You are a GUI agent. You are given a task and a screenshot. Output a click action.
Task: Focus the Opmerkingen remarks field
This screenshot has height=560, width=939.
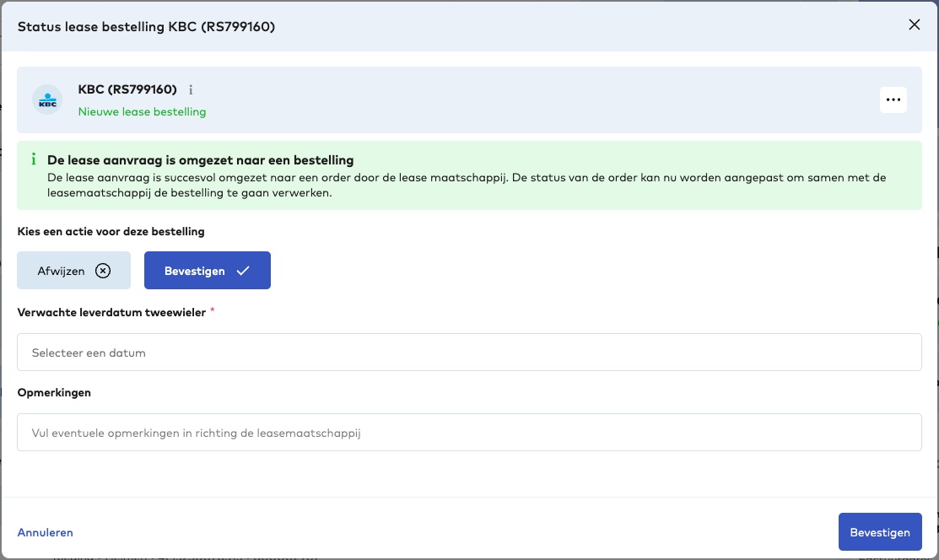[469, 433]
